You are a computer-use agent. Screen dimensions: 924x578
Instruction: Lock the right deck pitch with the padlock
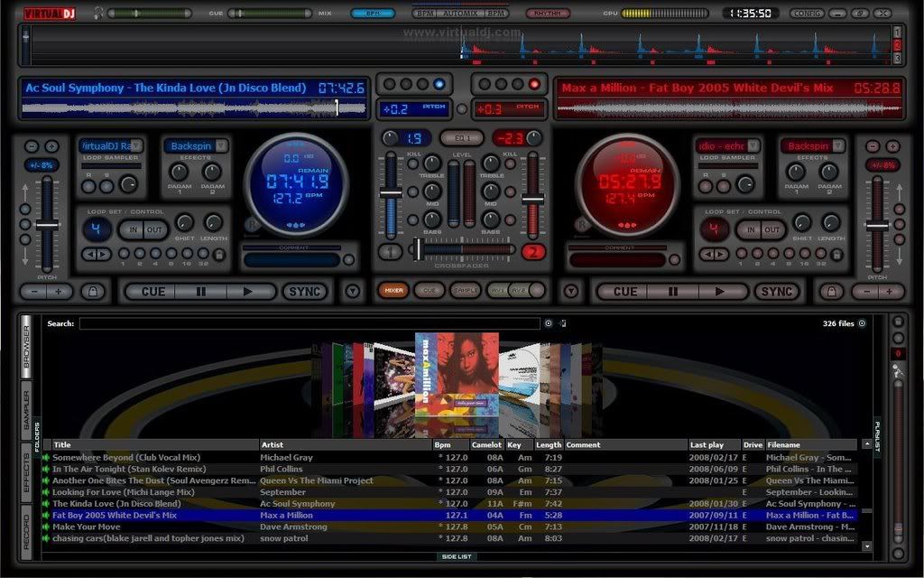click(831, 292)
